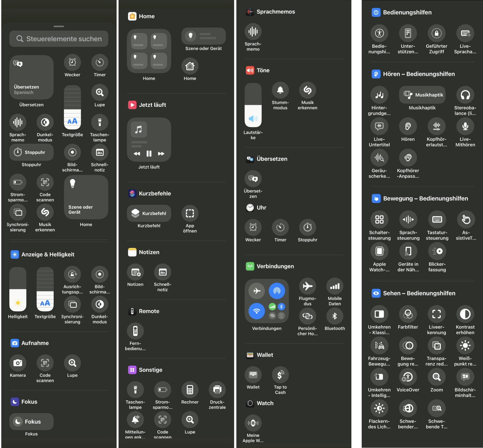Adjust the Helligkeit brightness slider
The height and width of the screenshot is (448, 483).
pos(18,289)
